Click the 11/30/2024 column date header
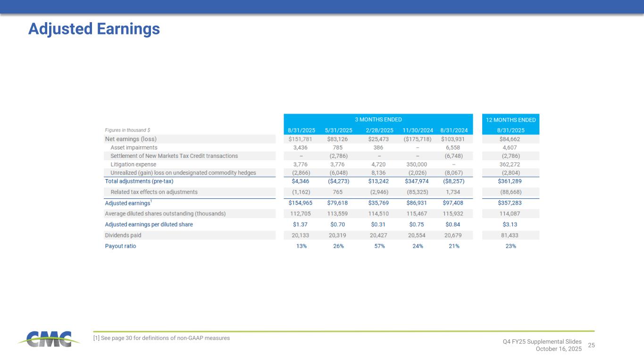The image size is (644, 362). coord(418,130)
